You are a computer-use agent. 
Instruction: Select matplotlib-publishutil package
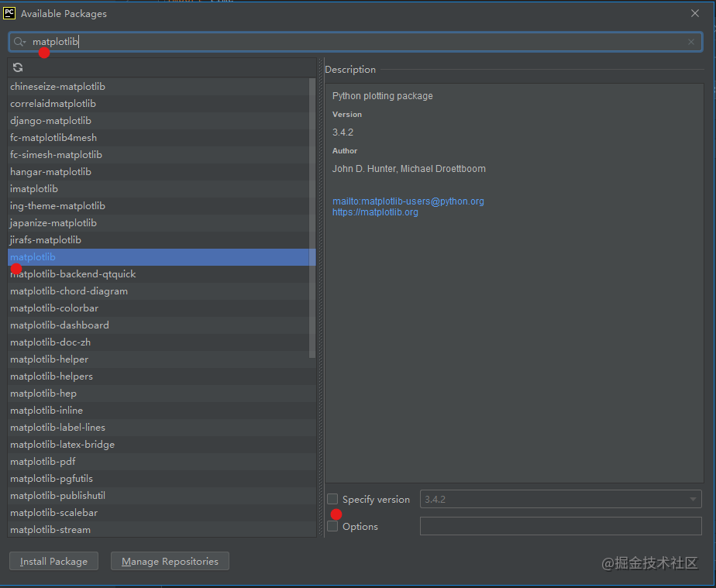tap(162, 495)
